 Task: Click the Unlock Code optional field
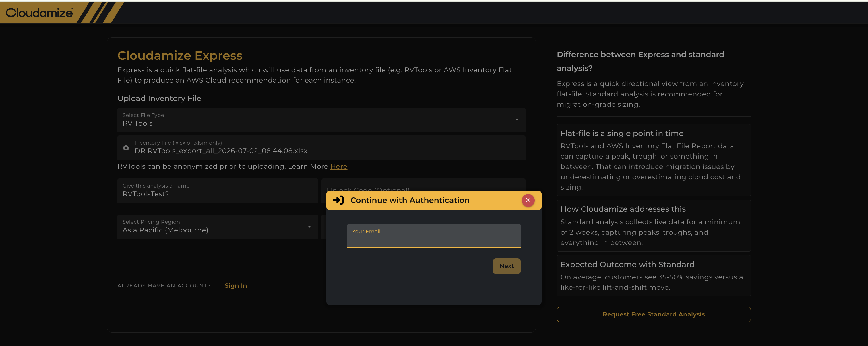point(423,185)
